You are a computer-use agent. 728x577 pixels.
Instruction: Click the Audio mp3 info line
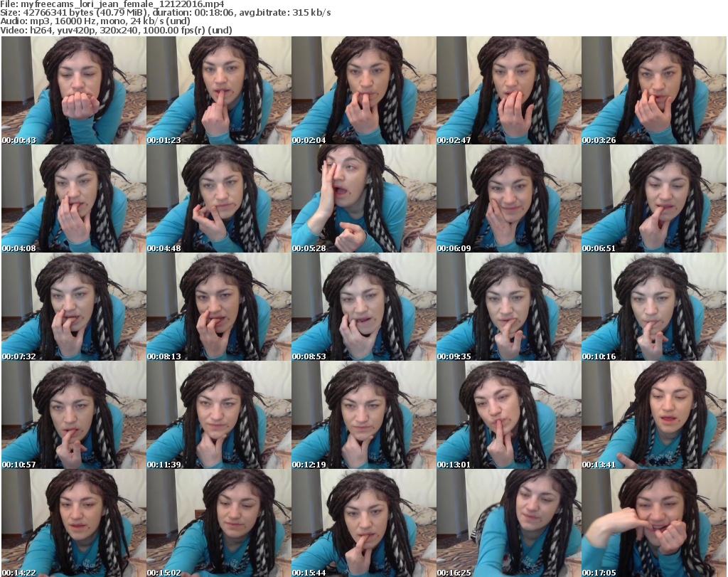coord(95,21)
